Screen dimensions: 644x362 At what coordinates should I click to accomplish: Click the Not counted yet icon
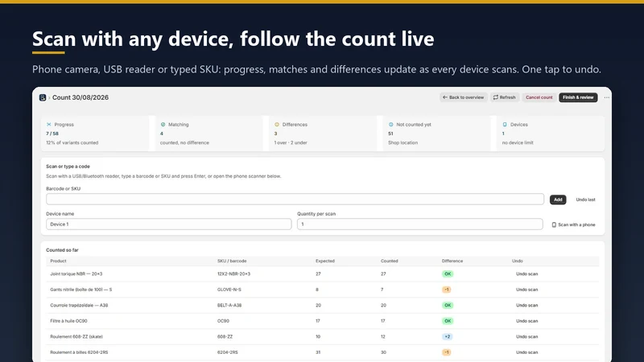(x=391, y=125)
